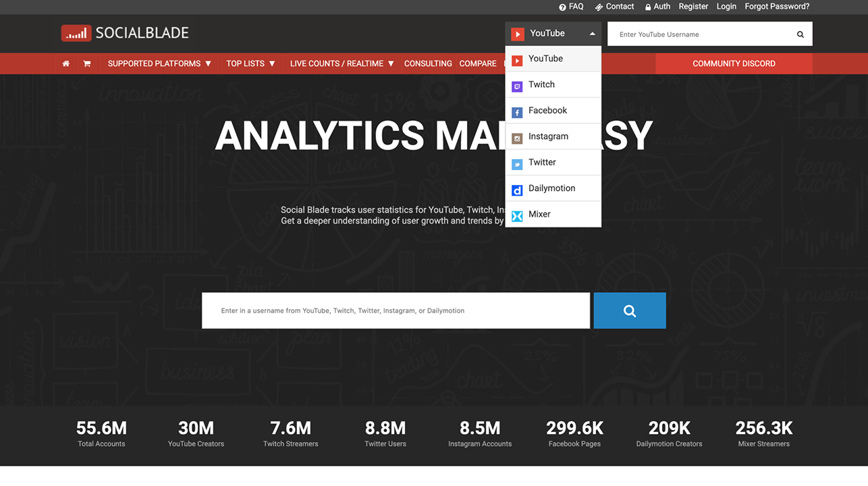Image resolution: width=868 pixels, height=486 pixels.
Task: Select Dailymotion from the platform list
Action: click(x=553, y=188)
